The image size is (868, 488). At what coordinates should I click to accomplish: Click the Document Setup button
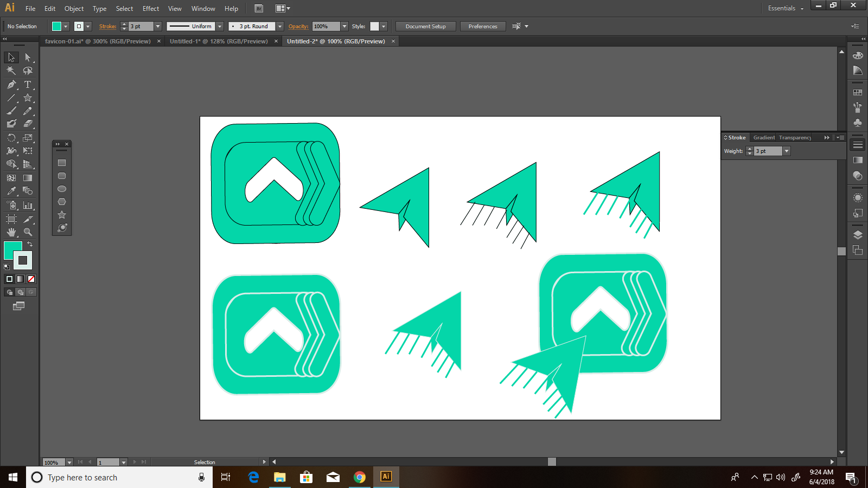pos(425,27)
